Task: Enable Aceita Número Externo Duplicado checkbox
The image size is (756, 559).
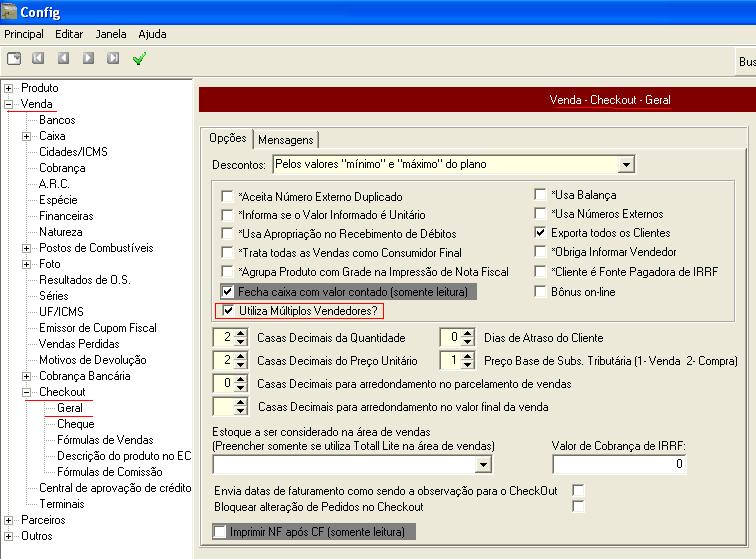Action: [227, 197]
